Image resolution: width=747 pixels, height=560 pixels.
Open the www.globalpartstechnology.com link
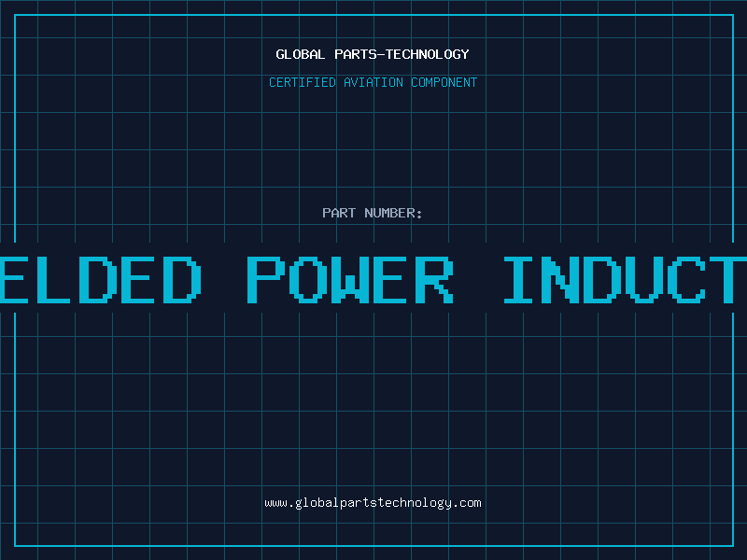coord(373,503)
